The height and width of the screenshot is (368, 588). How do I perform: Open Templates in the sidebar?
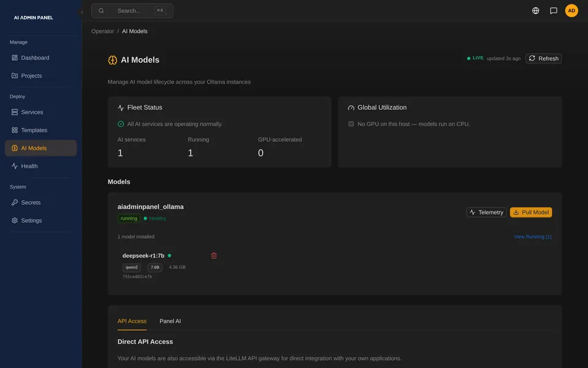41,130
